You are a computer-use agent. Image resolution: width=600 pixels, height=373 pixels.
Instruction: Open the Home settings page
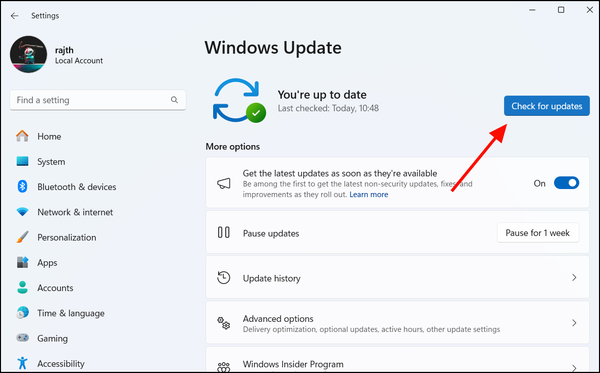click(49, 137)
